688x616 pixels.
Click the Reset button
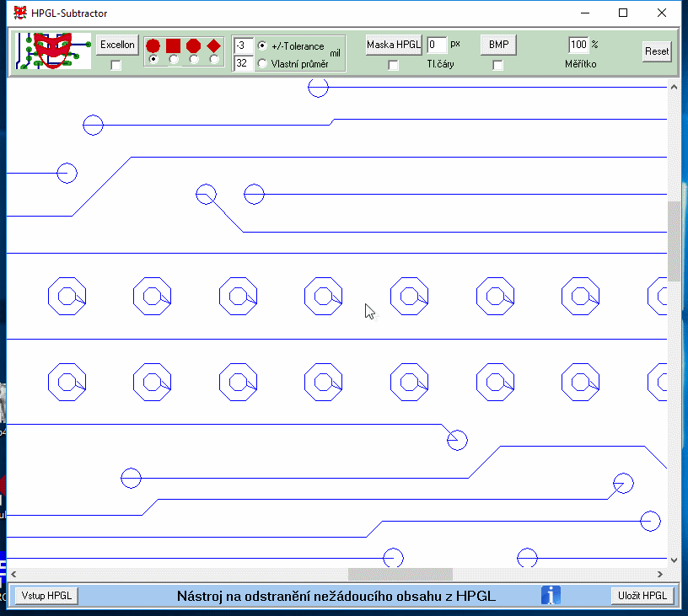[x=657, y=51]
